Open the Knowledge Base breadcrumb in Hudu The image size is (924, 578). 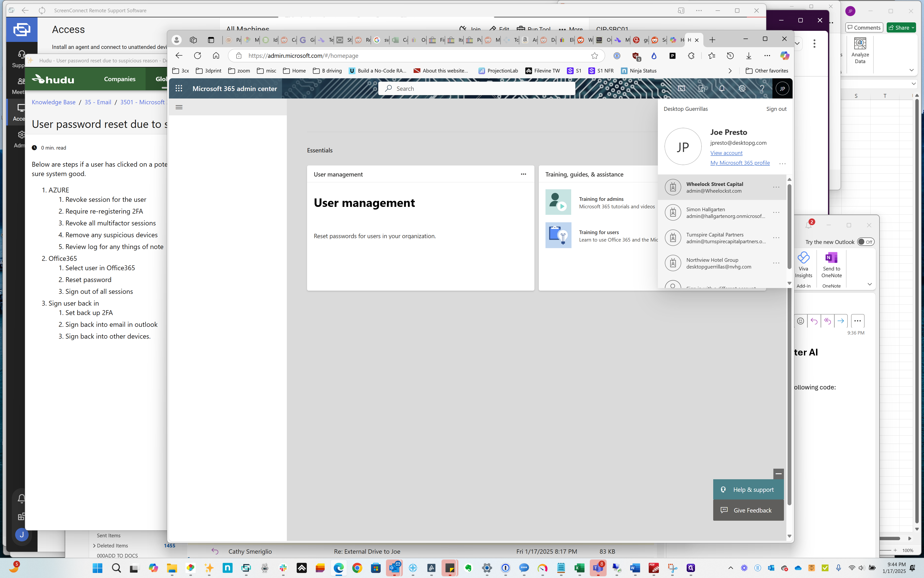(53, 102)
